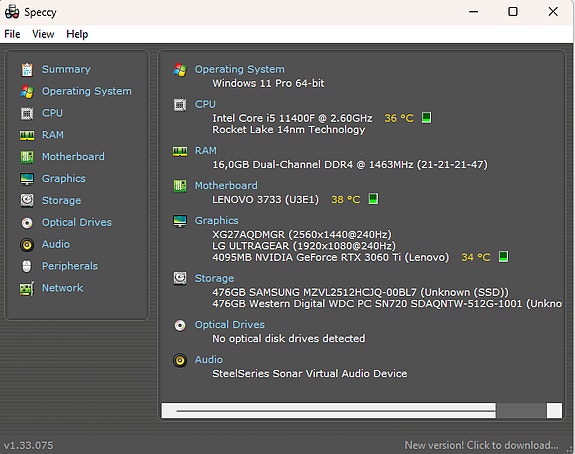Click the Optical Drives disc icon in summary pane
Viewport: 575px width, 454px height.
pyautogui.click(x=180, y=325)
